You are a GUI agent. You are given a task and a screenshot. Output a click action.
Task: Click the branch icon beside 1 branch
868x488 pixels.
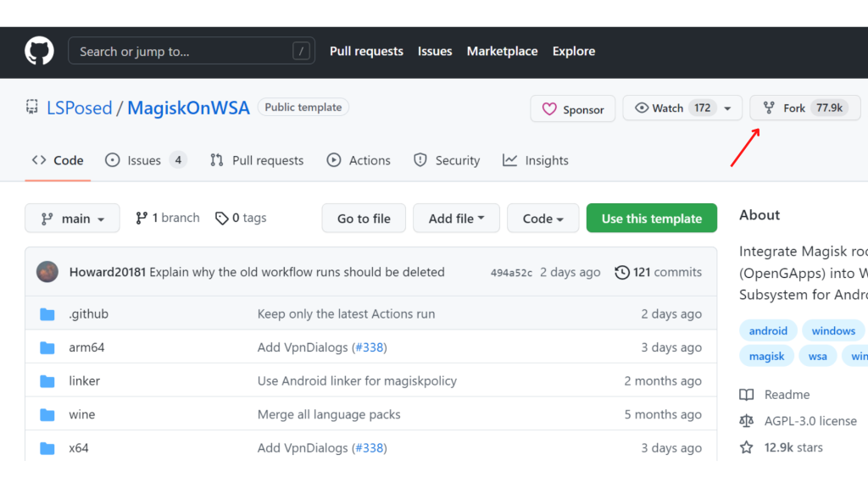[142, 218]
